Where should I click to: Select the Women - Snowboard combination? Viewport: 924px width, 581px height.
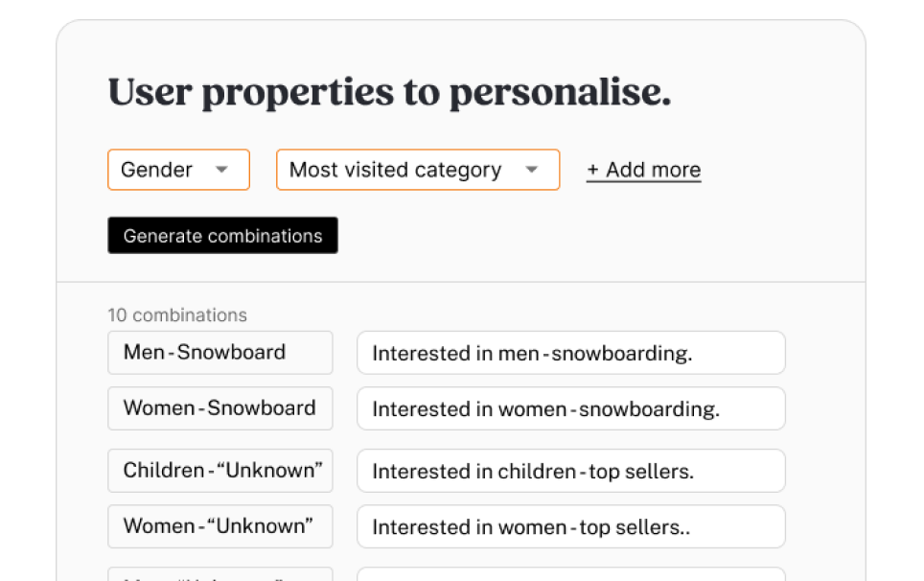pos(219,408)
